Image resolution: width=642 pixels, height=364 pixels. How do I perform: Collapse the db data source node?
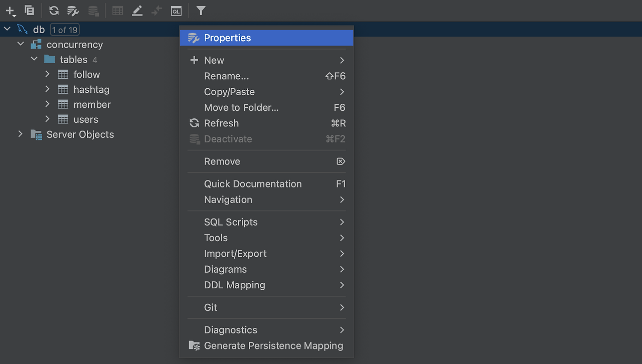tap(7, 29)
